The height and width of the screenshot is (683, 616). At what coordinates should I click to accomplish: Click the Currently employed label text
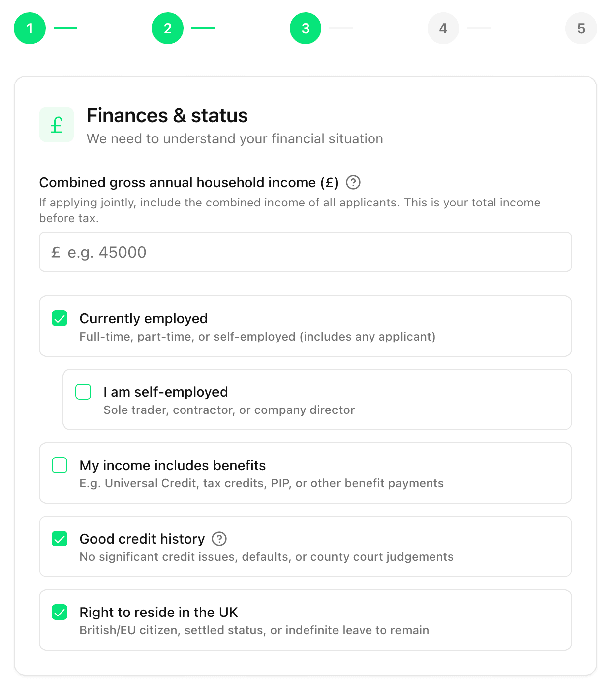[144, 318]
